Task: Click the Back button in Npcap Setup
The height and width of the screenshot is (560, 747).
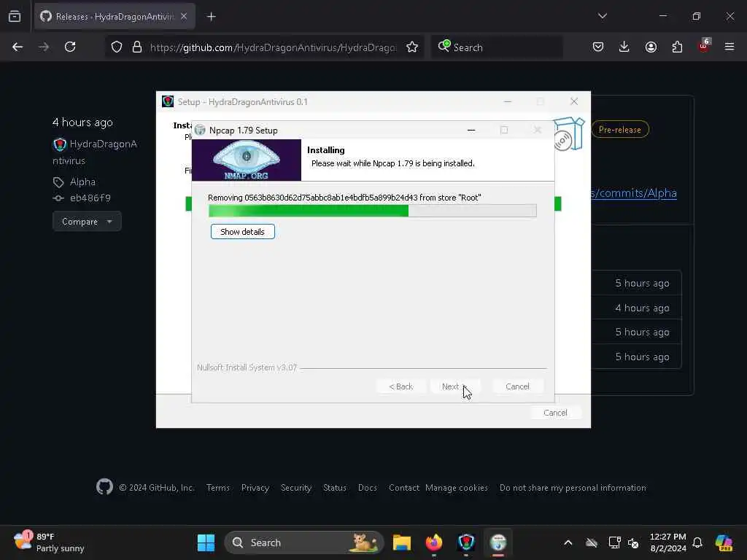Action: tap(400, 386)
